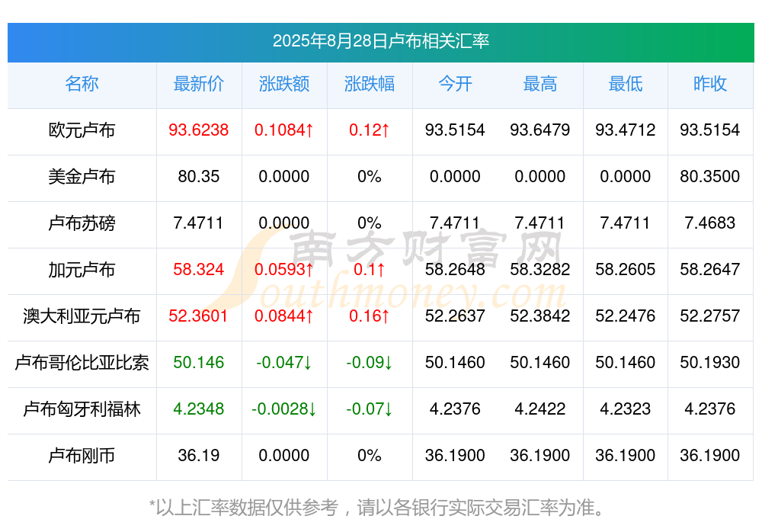Click latest price 36.19

tap(199, 456)
